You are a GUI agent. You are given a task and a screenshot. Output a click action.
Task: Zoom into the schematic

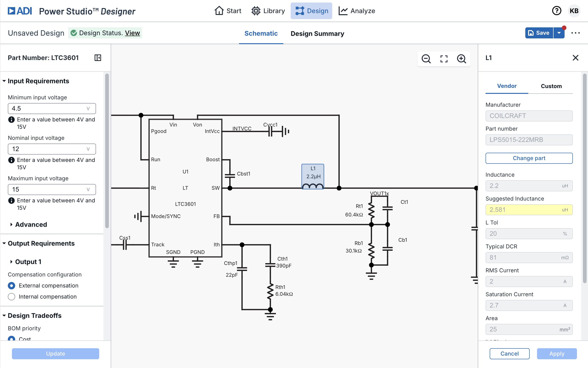click(x=461, y=59)
